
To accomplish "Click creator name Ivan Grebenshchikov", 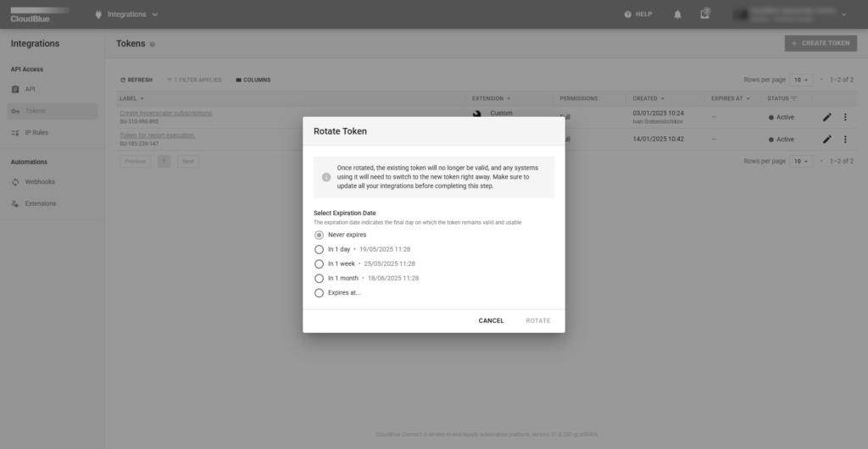I will [x=658, y=122].
